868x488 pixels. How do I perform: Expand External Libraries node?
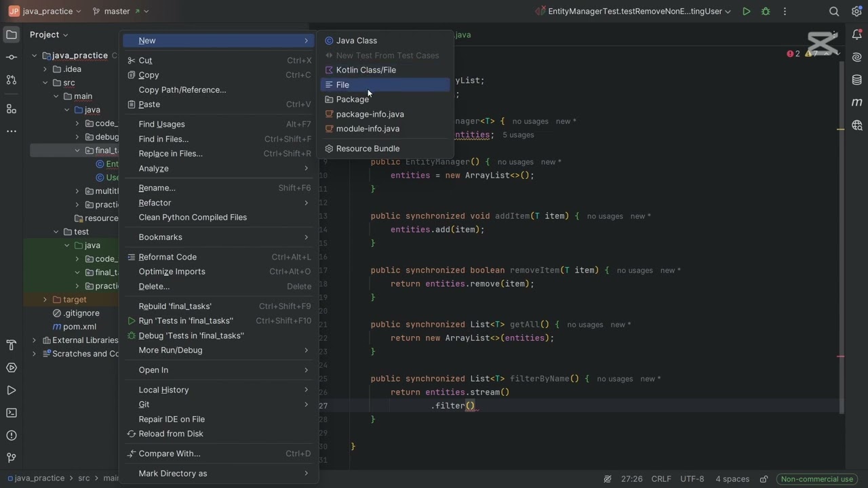35,340
